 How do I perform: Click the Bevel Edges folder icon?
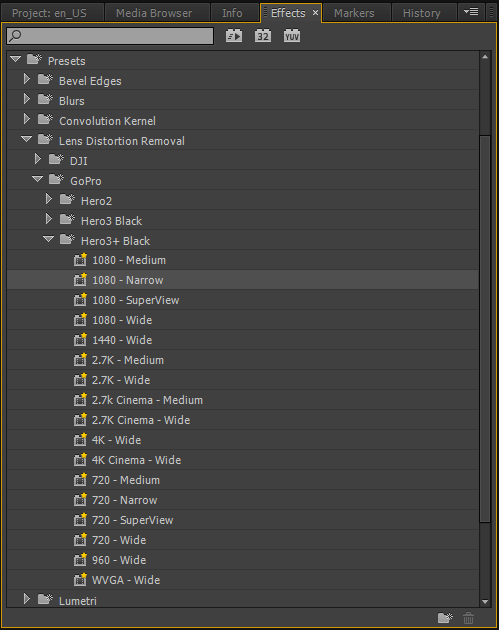pyautogui.click(x=45, y=80)
